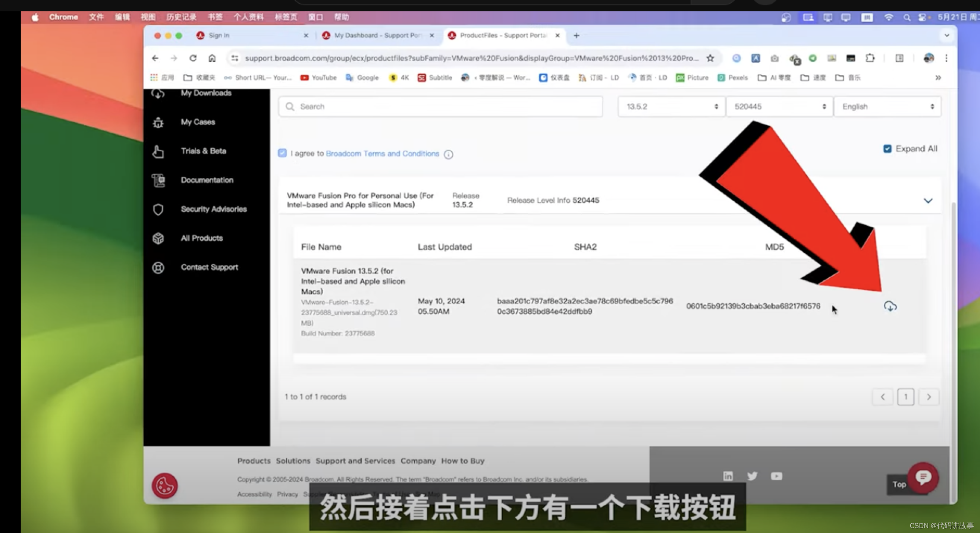Click the Products footer link

254,461
